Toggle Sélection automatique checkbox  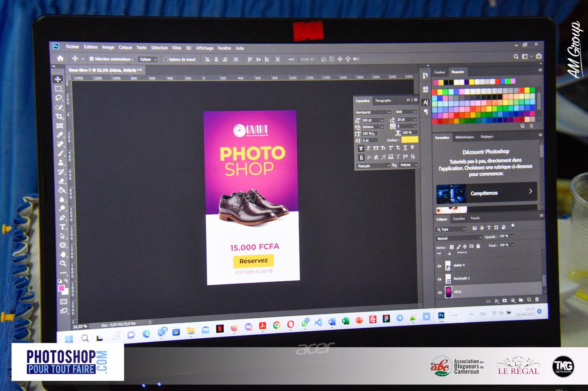(91, 59)
